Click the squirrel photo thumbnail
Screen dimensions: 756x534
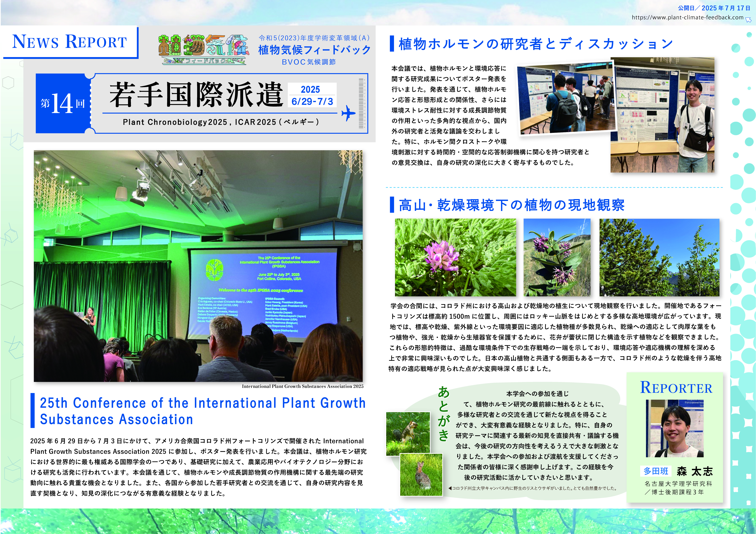coord(408,432)
